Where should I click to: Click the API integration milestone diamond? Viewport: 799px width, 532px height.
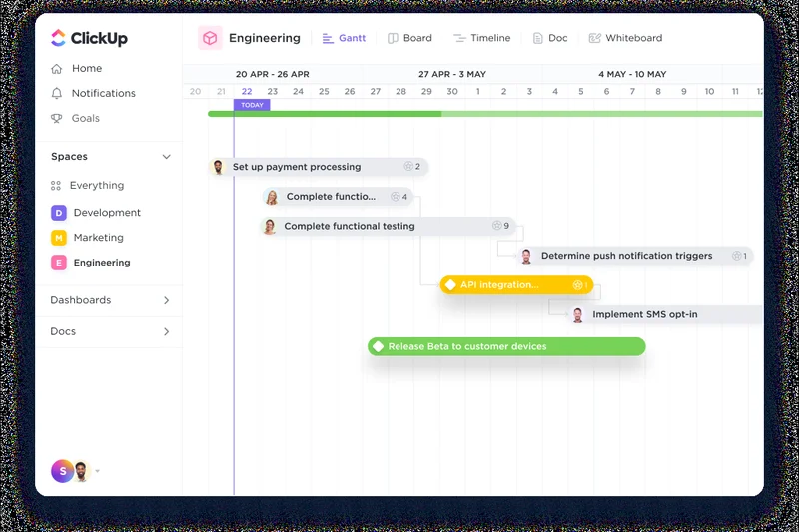(x=450, y=285)
